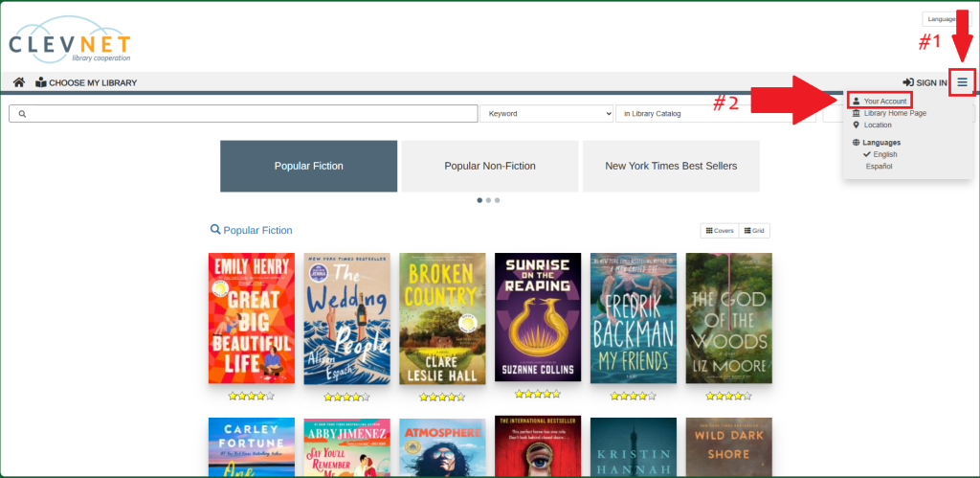Click the second carousel pagination dot

[489, 200]
